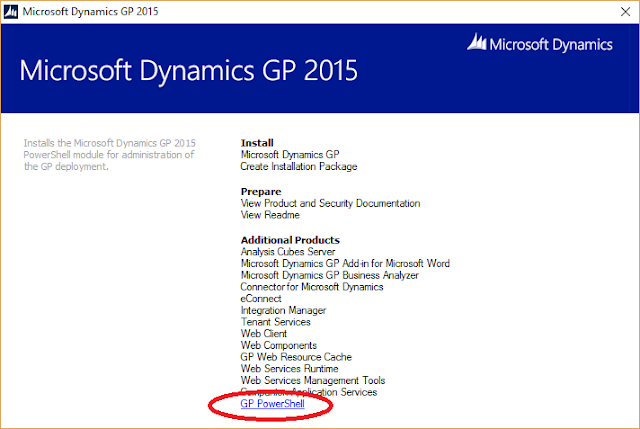Open View Product and Security Documentation

[x=330, y=203]
